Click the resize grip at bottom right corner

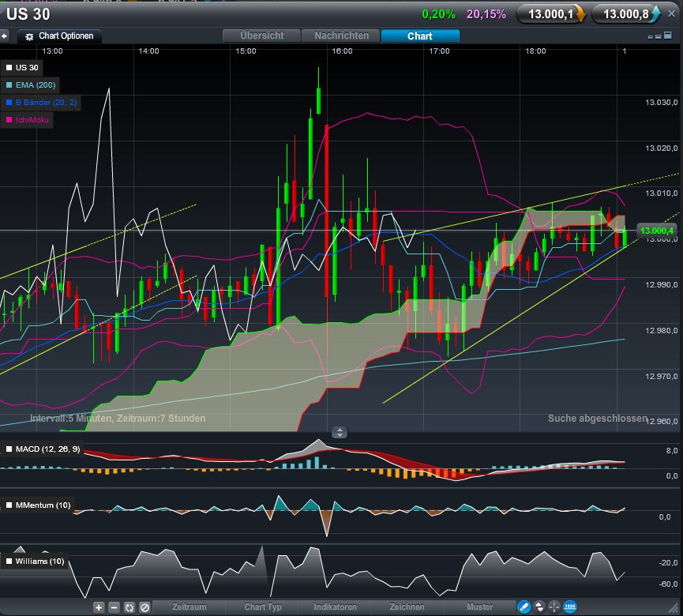click(x=674, y=607)
